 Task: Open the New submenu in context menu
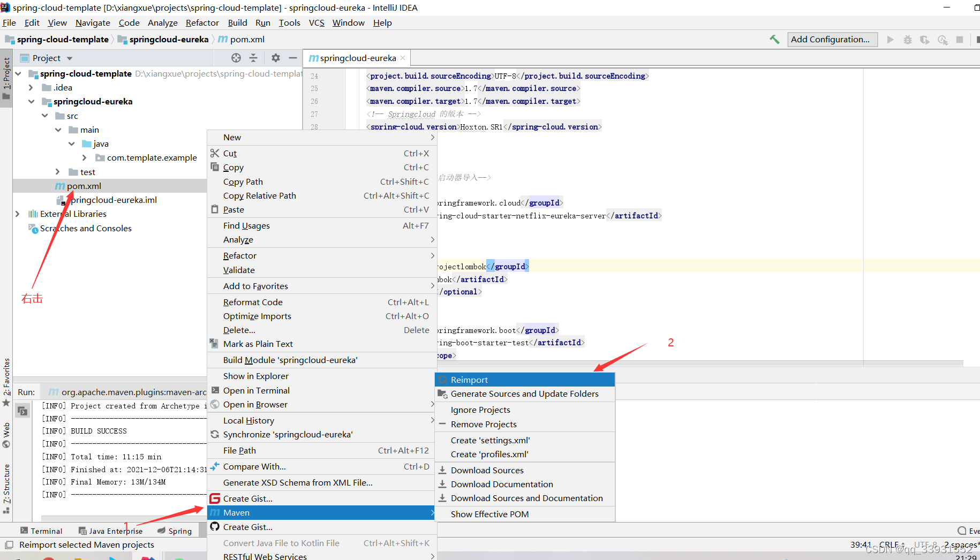[322, 137]
